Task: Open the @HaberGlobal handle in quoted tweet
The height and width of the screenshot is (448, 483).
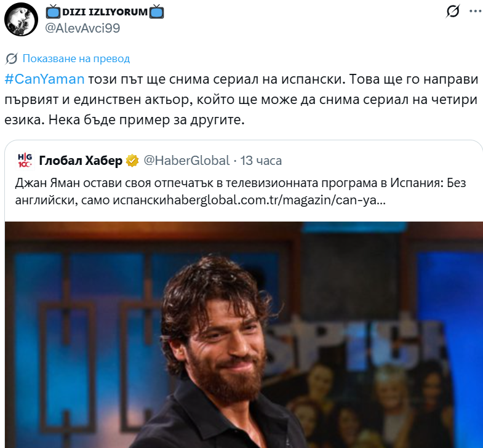Action: (186, 161)
